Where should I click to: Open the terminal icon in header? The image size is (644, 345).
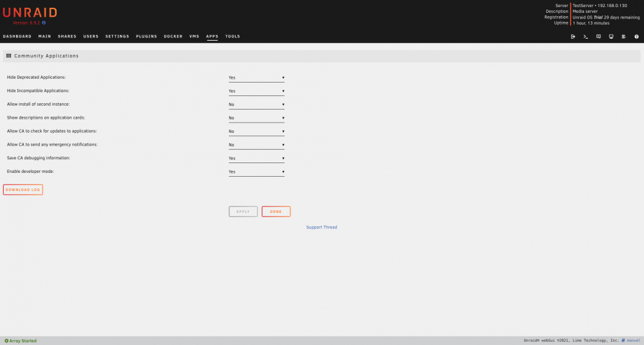pos(585,37)
